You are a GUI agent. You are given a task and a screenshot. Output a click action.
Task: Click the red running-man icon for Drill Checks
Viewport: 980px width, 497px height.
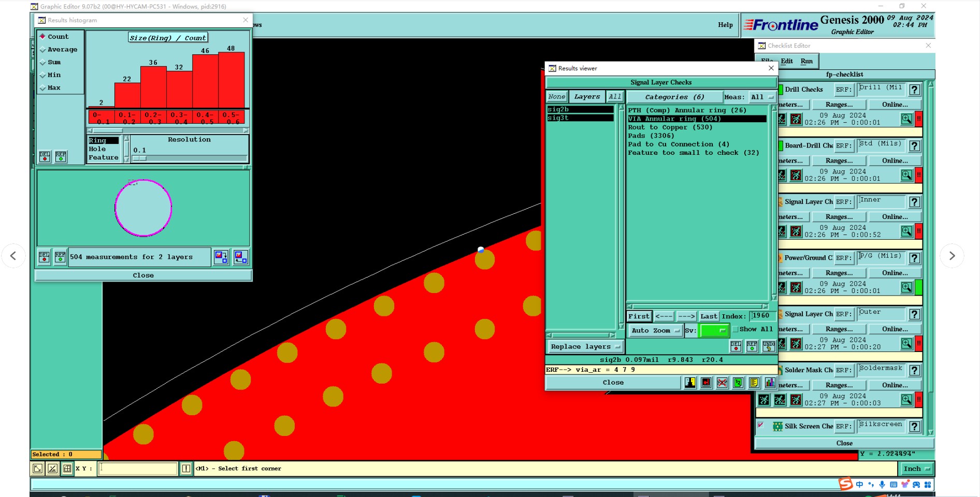click(x=796, y=119)
